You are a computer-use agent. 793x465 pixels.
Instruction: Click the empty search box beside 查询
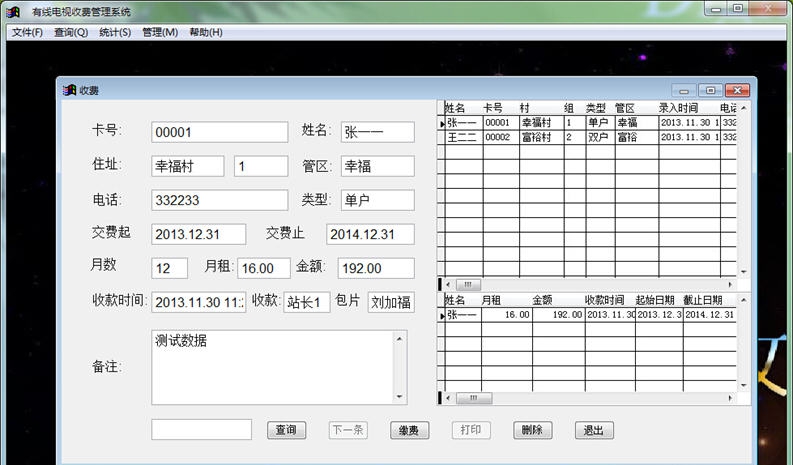[201, 430]
